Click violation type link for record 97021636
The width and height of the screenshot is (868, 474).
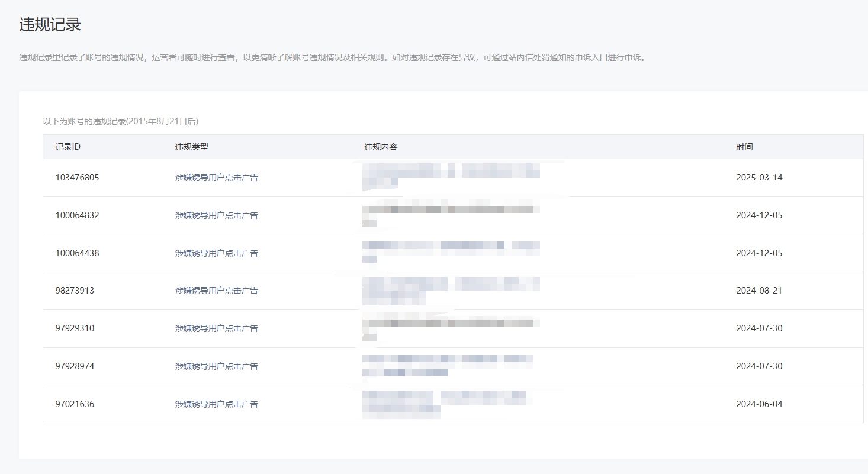[216, 404]
